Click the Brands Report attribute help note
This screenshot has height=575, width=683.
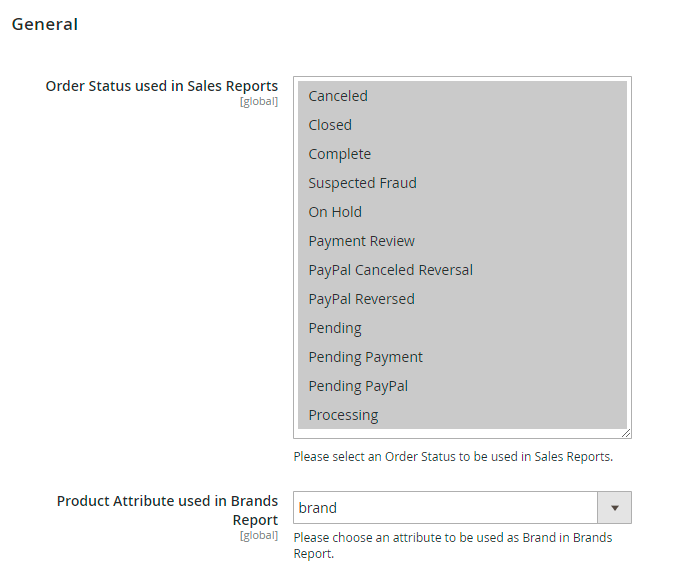pos(452,545)
